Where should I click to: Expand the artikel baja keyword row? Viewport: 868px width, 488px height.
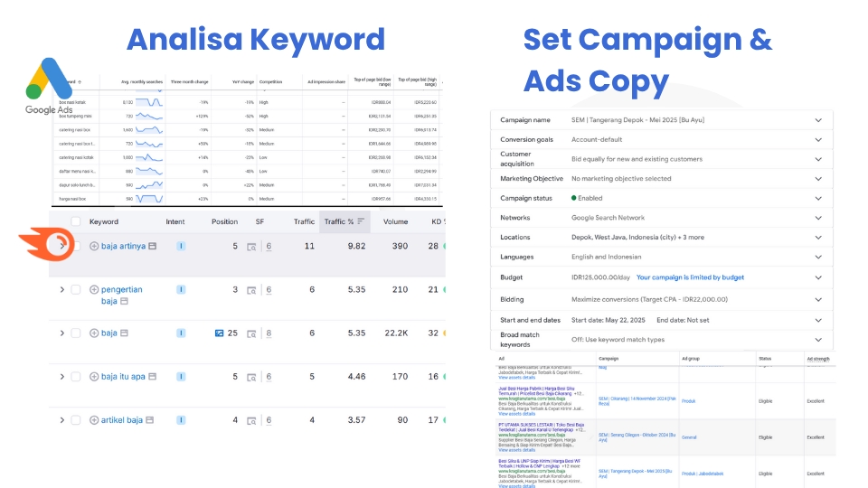click(x=62, y=420)
